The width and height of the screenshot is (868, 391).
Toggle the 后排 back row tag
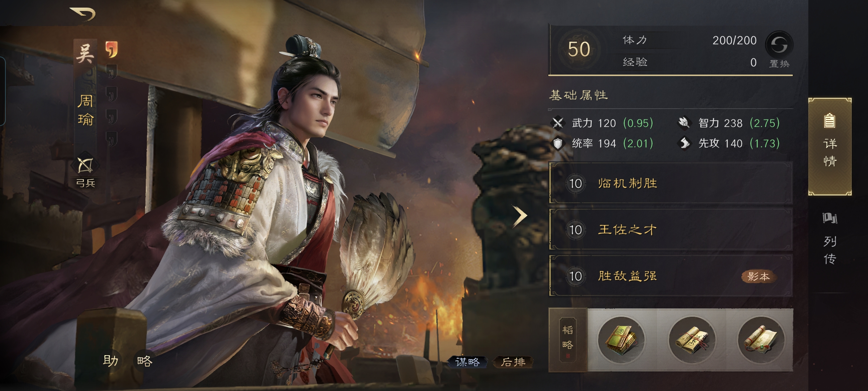tap(513, 362)
